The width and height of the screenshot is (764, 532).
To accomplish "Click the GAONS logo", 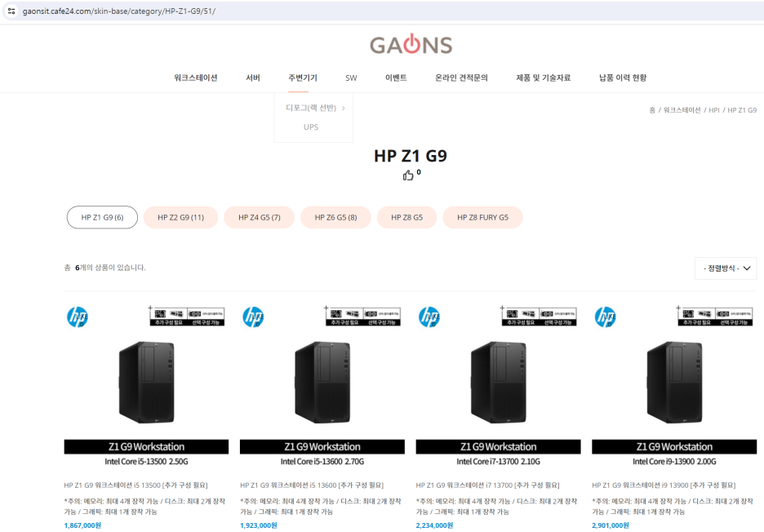I will (x=411, y=44).
